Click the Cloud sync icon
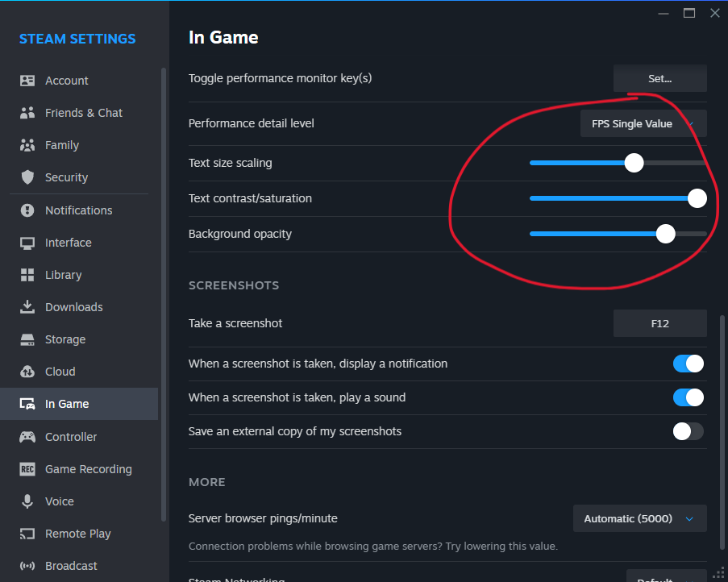728x582 pixels. 27,372
